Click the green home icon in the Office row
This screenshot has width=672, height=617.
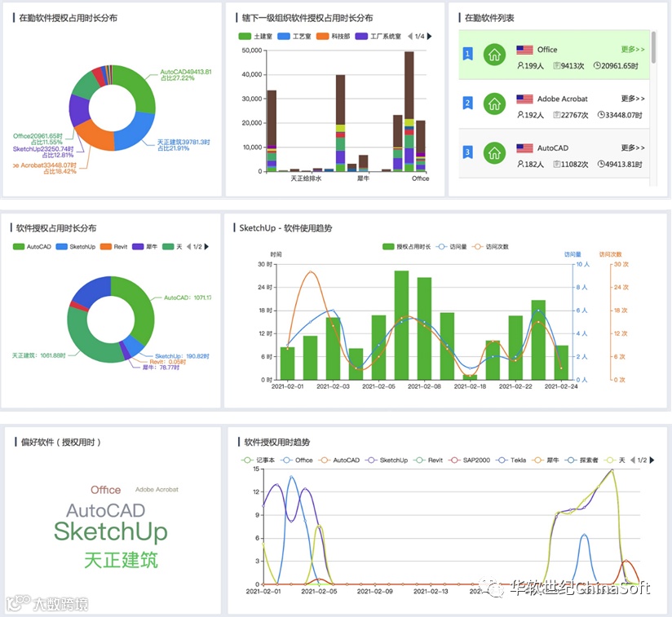[494, 55]
